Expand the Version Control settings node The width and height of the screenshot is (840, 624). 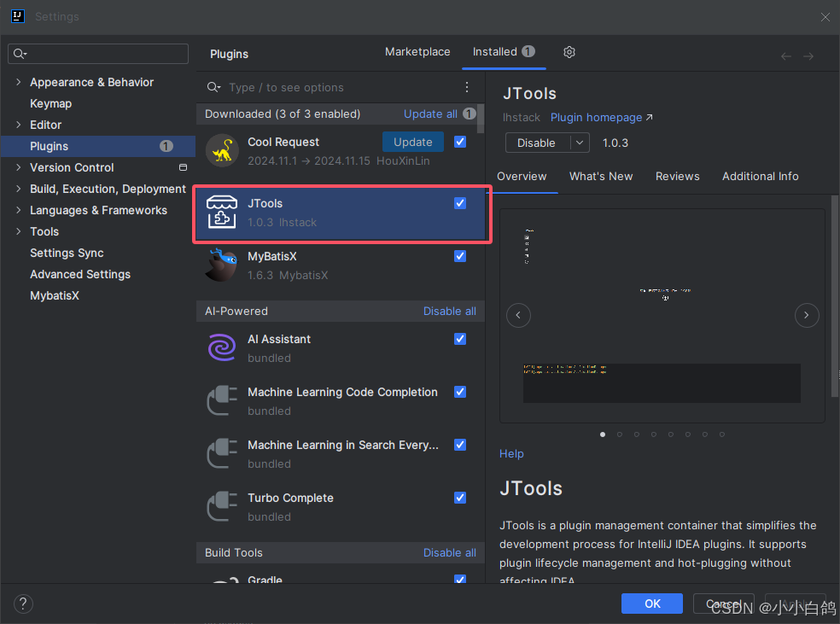[19, 167]
